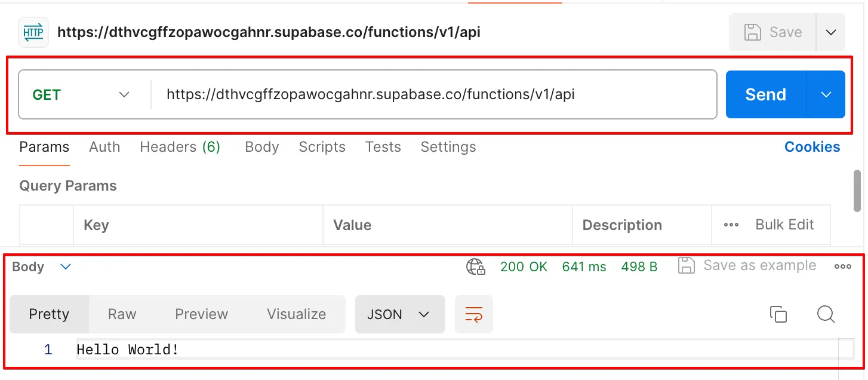Click Save as example
Screen dimensions: 868x380
747,266
